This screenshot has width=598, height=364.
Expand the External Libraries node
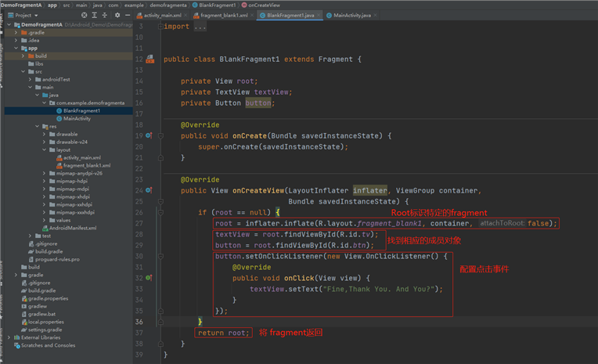tap(9, 337)
